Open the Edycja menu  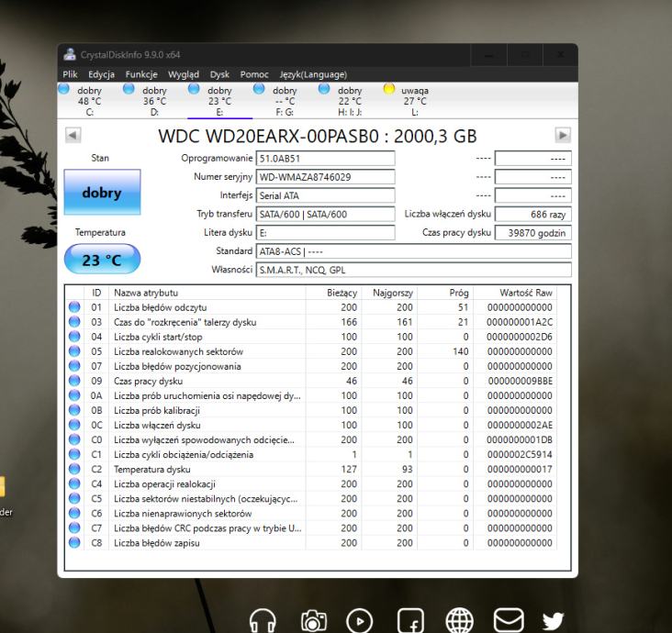(101, 74)
